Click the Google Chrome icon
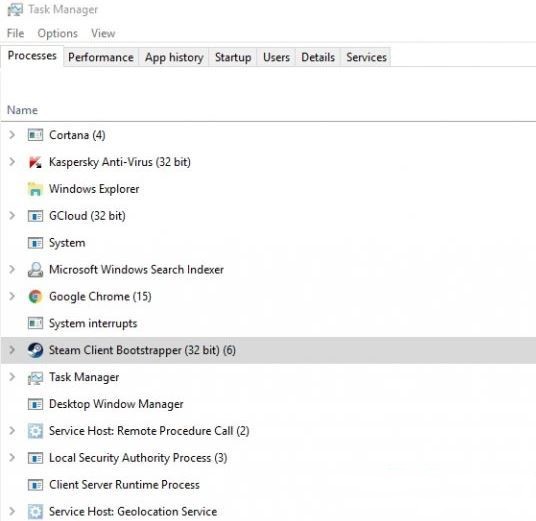Screen dimensions: 536x521 35,297
